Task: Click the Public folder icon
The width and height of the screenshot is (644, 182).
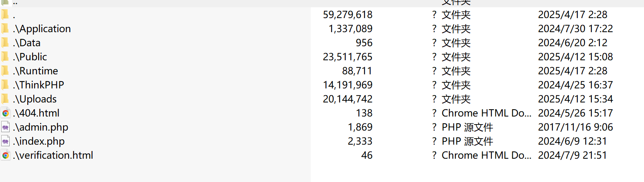Action: coord(5,57)
